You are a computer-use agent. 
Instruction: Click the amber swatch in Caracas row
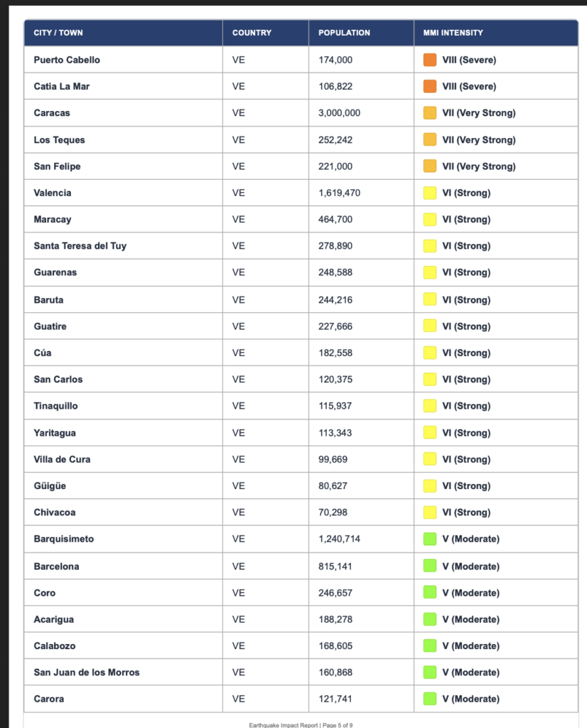(x=430, y=113)
